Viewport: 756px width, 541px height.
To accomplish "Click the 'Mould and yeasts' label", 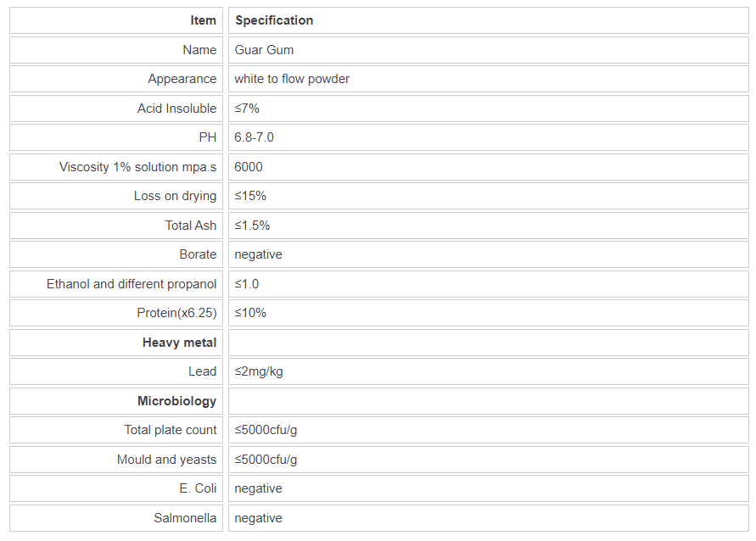I will [x=166, y=460].
